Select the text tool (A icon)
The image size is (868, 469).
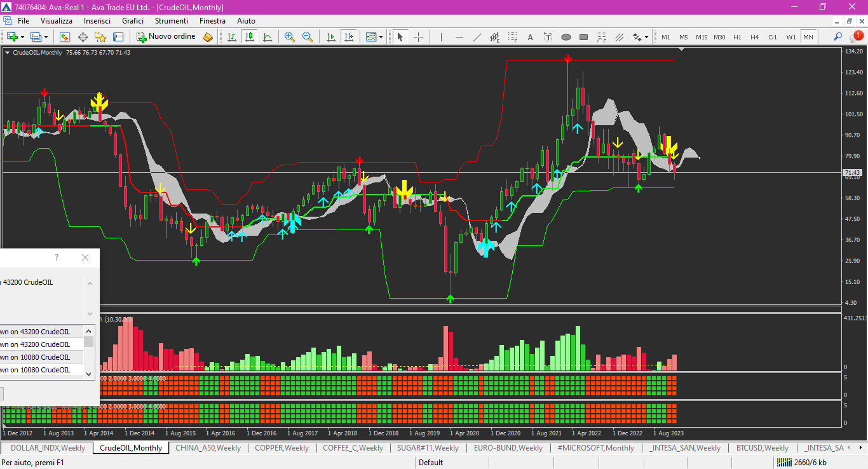coord(530,37)
